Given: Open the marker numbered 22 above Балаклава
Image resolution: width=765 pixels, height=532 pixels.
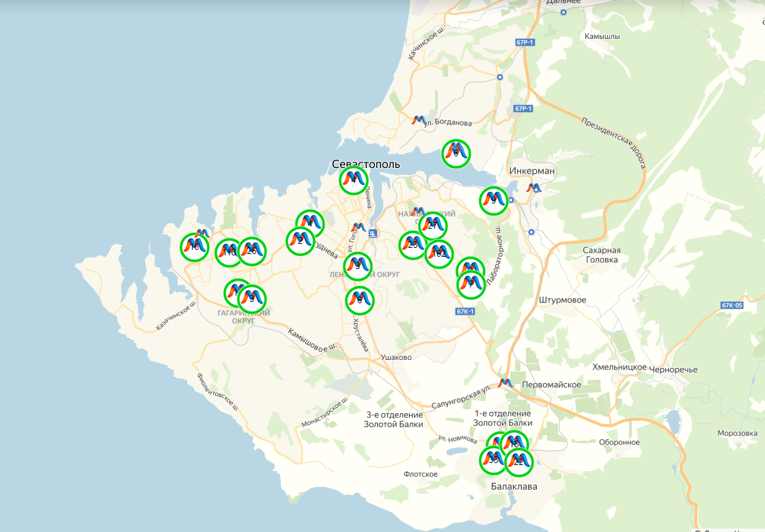Looking at the screenshot, I should [x=519, y=462].
